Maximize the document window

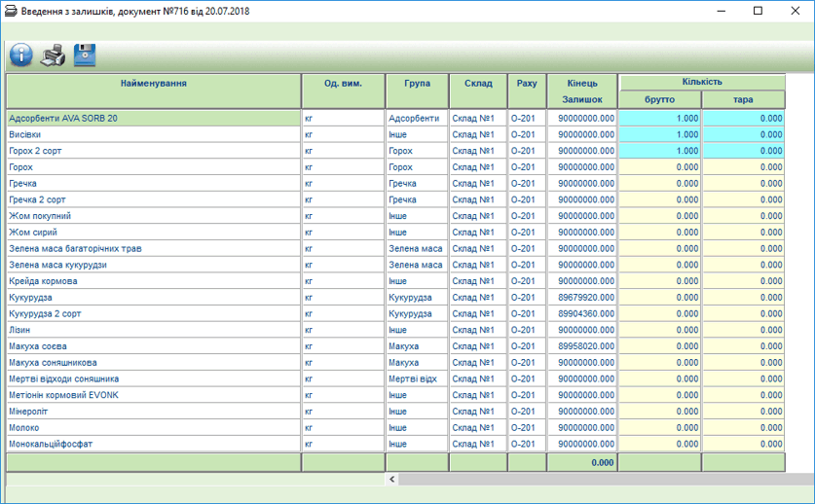pos(758,11)
